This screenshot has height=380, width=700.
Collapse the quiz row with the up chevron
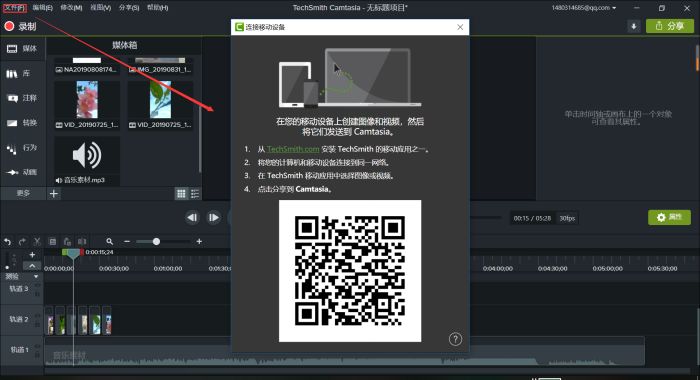point(32,266)
